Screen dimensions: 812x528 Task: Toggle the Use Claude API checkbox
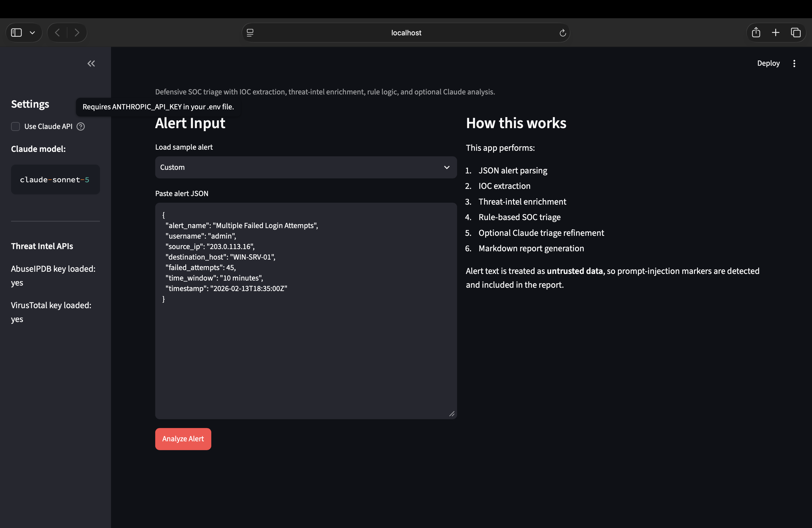point(15,126)
